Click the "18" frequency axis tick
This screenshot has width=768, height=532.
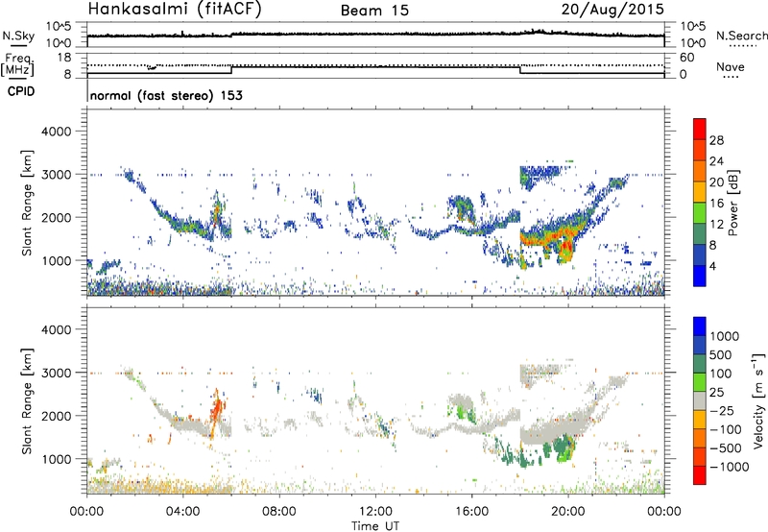pyautogui.click(x=64, y=58)
